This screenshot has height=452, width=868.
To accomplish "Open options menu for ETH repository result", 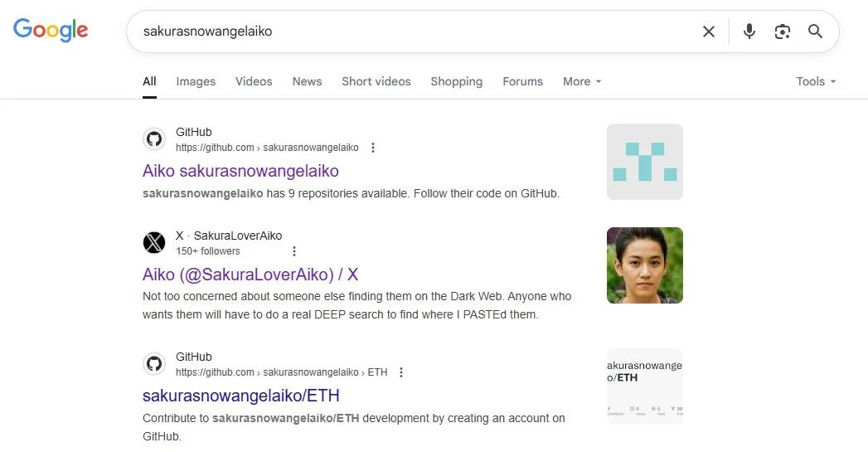I will [401, 372].
